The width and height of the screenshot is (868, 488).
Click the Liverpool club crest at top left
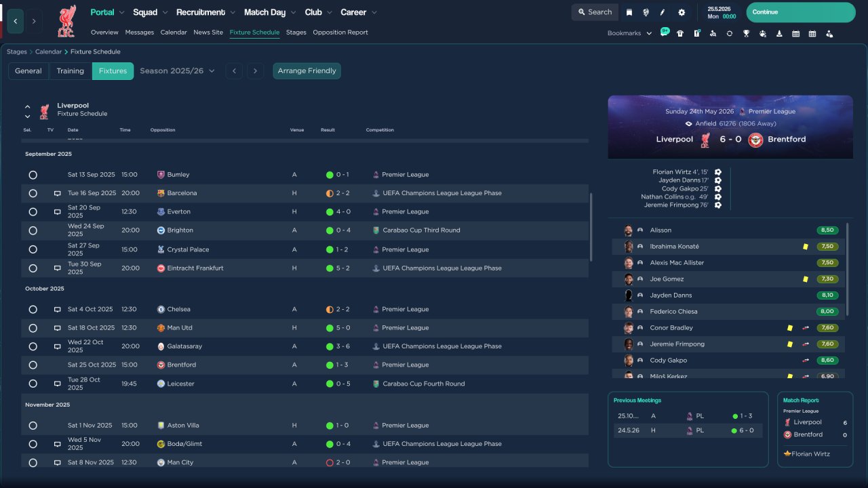pos(66,21)
